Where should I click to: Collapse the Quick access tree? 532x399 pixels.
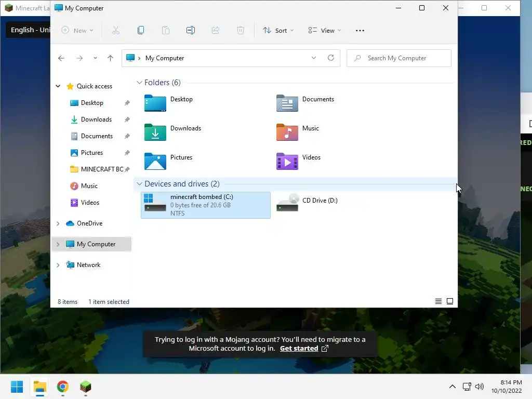click(x=58, y=86)
